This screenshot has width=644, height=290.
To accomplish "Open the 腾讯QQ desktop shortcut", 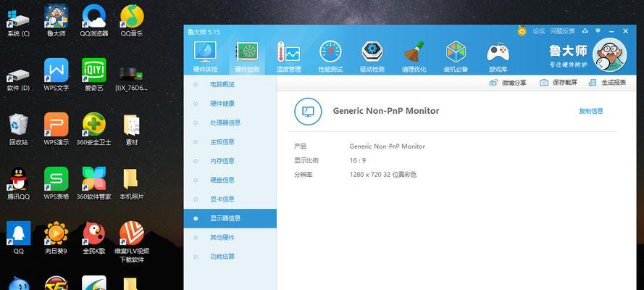I will coord(19,184).
